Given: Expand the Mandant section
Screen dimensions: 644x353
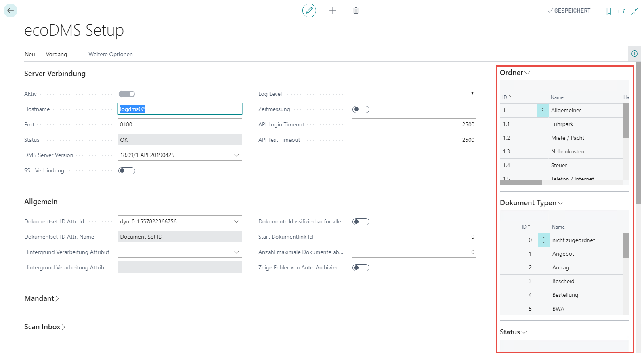Looking at the screenshot, I should [42, 298].
